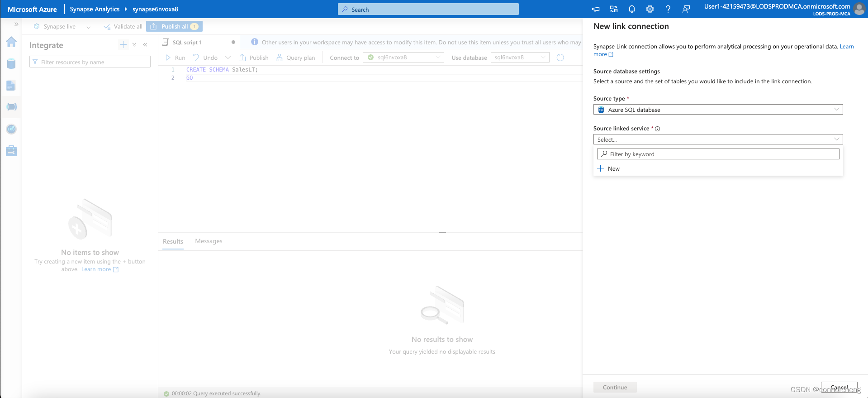Click Publish in the script toolbar
The width and height of the screenshot is (868, 398).
click(x=254, y=58)
